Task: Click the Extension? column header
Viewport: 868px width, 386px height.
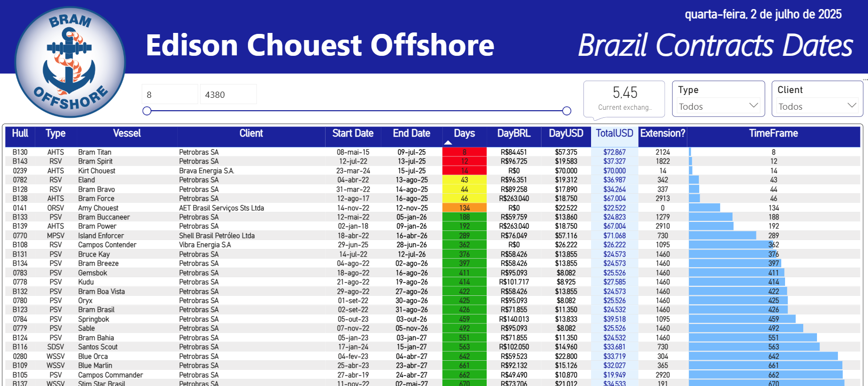Action: tap(663, 134)
